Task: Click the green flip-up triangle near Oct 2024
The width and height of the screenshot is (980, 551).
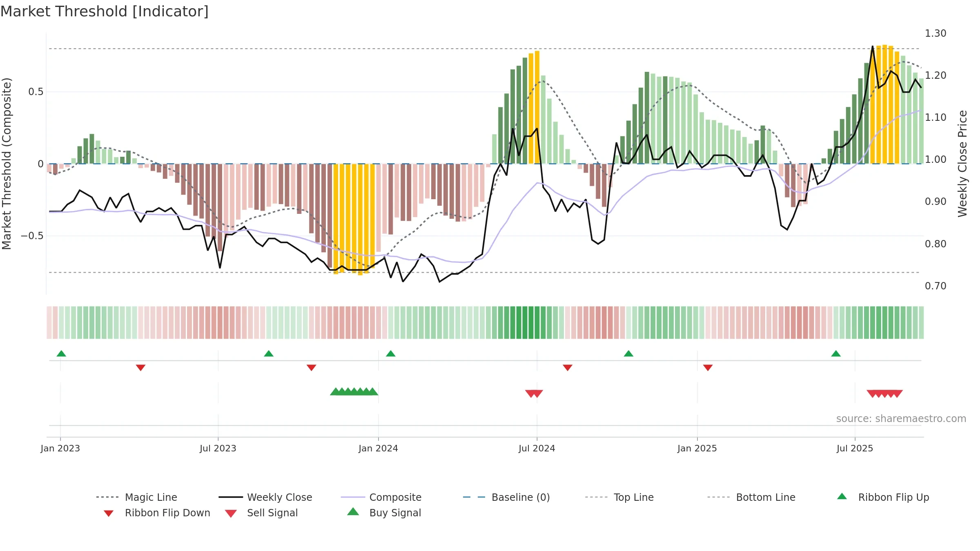Action: pyautogui.click(x=628, y=353)
